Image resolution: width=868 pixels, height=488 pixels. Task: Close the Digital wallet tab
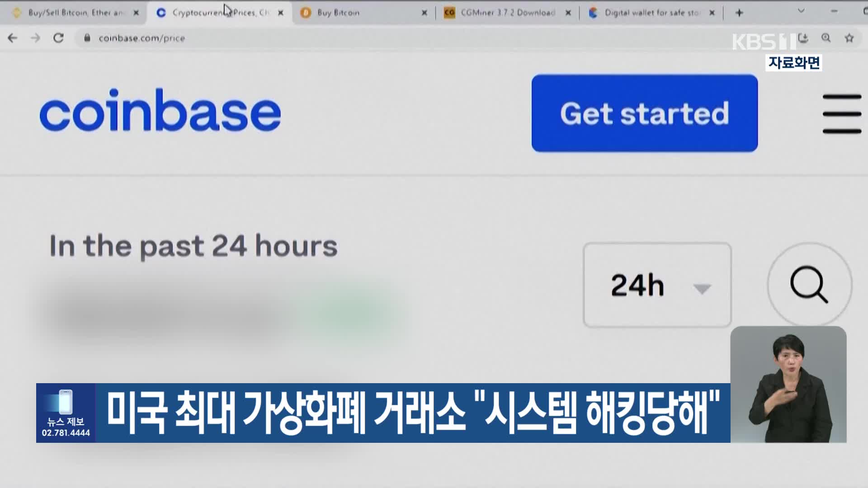(712, 13)
